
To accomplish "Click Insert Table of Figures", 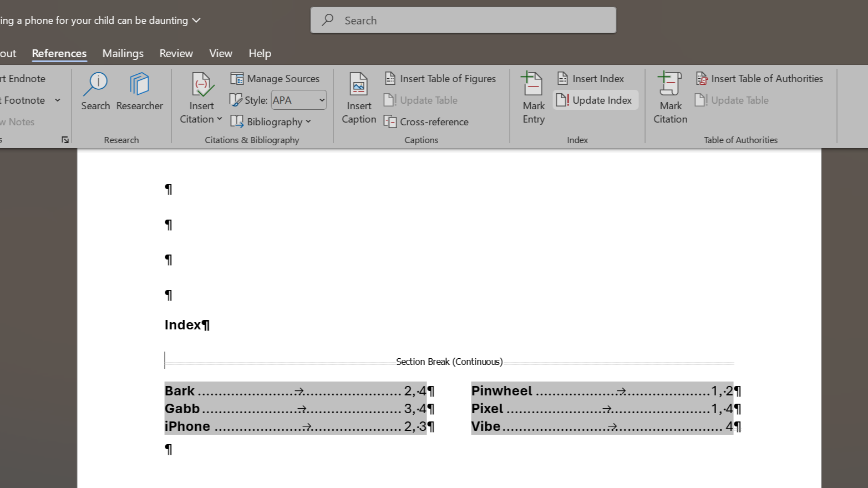I will point(440,79).
